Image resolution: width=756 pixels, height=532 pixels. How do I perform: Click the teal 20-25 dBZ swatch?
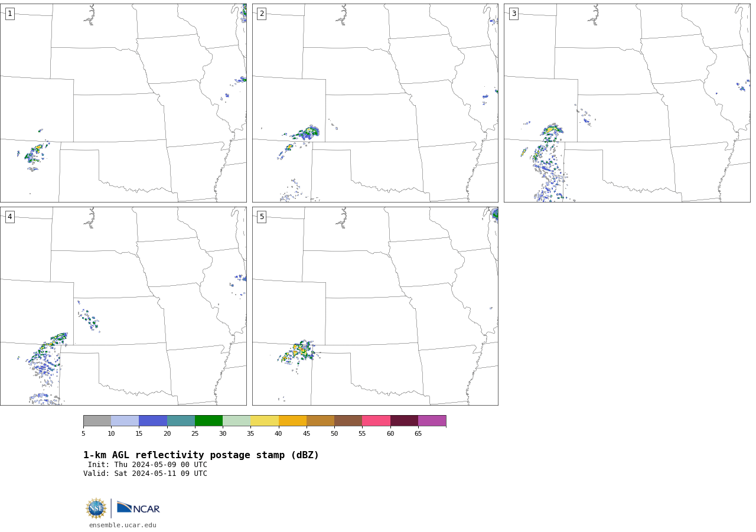(181, 421)
